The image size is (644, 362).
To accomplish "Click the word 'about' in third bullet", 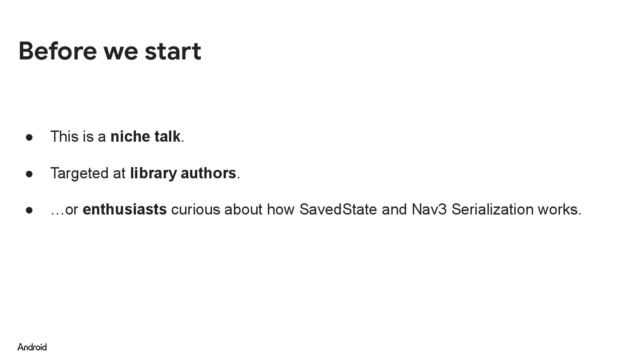I will pyautogui.click(x=243, y=209).
